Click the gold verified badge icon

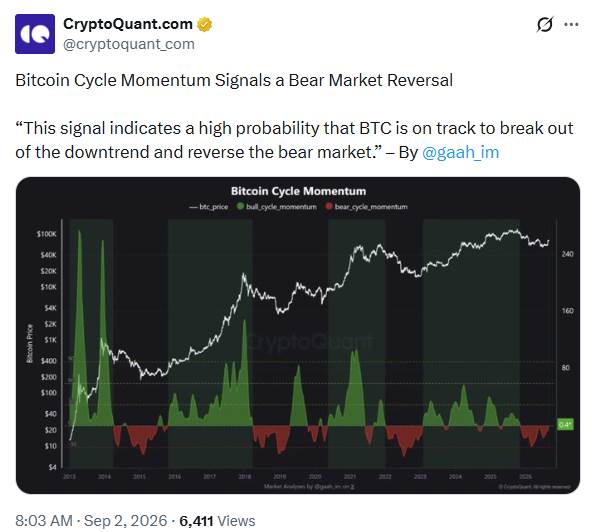(205, 24)
